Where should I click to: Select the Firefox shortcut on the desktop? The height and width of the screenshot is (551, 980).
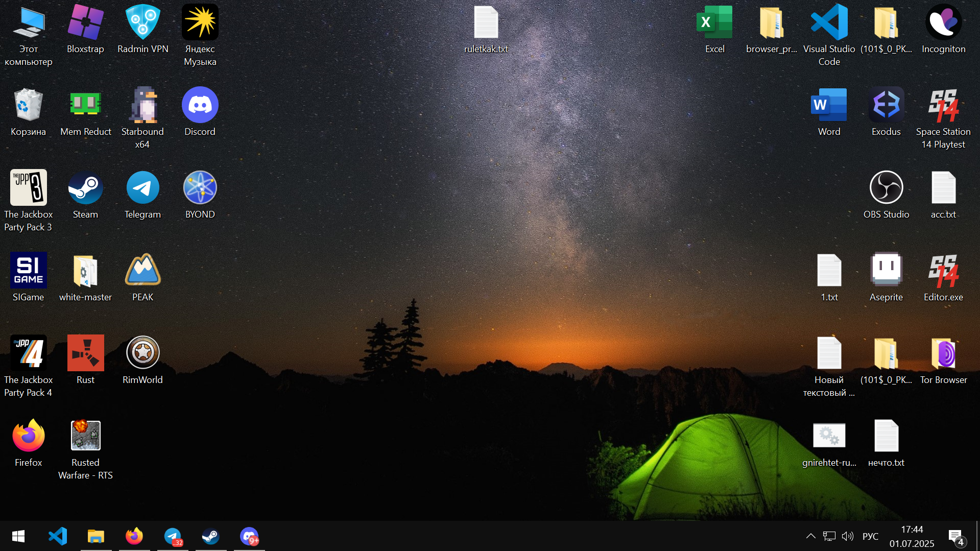(29, 443)
